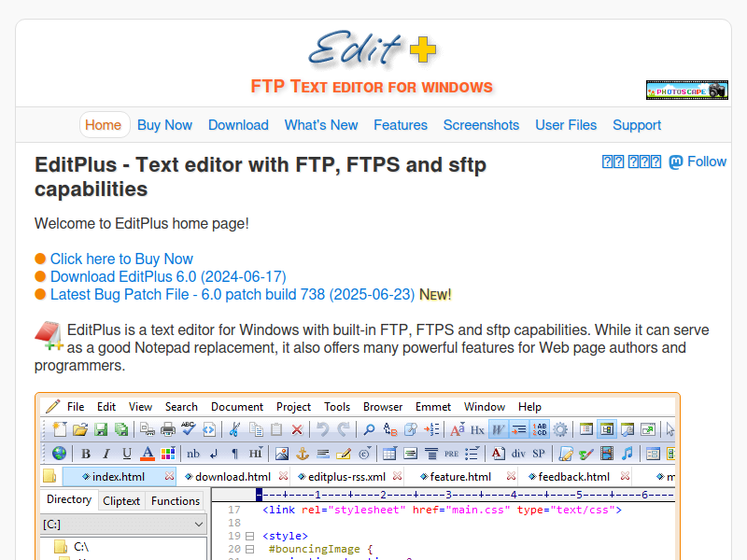747x560 pixels.
Task: Switch to the Cliptext tab
Action: click(121, 501)
